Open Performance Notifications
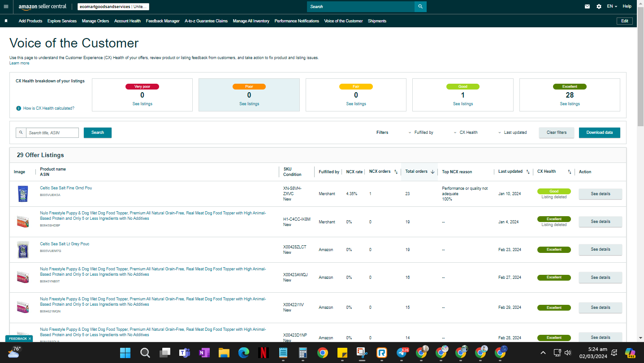The width and height of the screenshot is (644, 363). (x=297, y=21)
